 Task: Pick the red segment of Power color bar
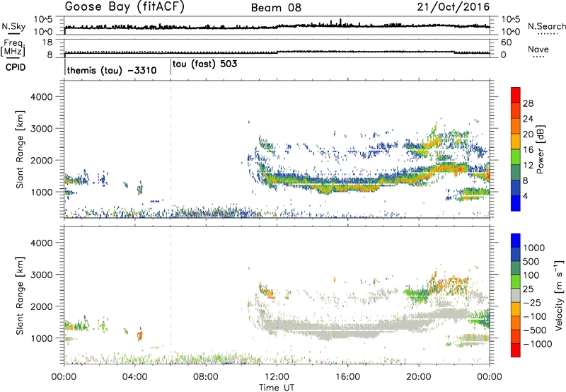pos(516,95)
